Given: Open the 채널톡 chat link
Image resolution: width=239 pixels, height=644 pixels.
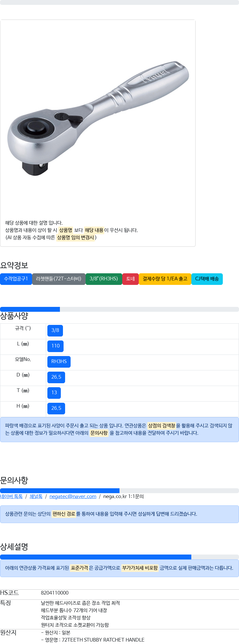Looking at the screenshot, I should pos(36,497).
